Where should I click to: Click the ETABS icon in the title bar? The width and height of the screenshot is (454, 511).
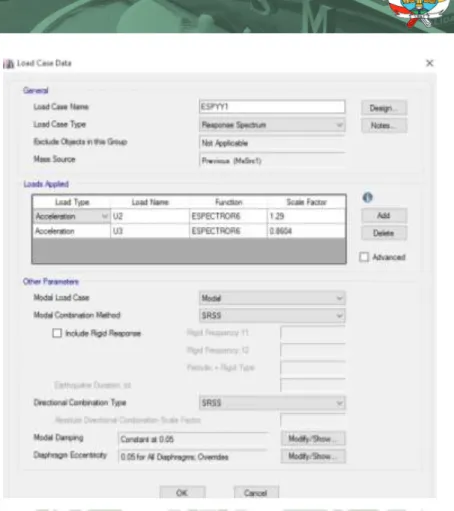point(9,63)
